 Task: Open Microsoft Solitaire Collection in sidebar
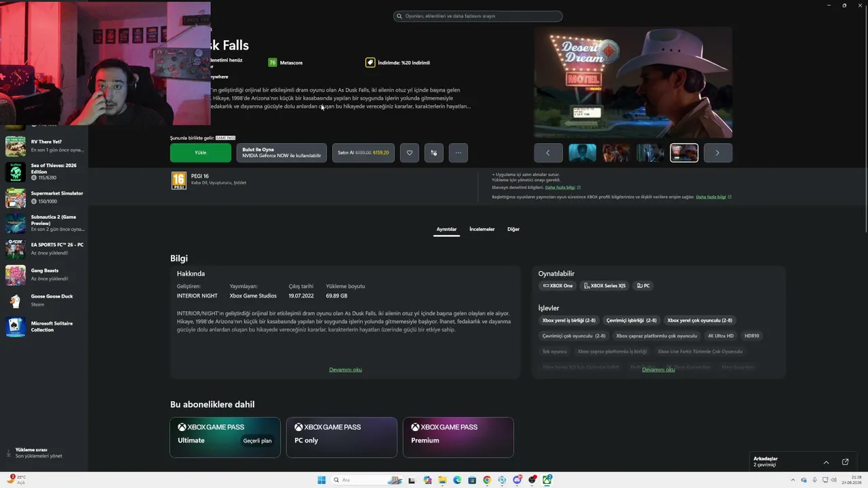(x=45, y=326)
